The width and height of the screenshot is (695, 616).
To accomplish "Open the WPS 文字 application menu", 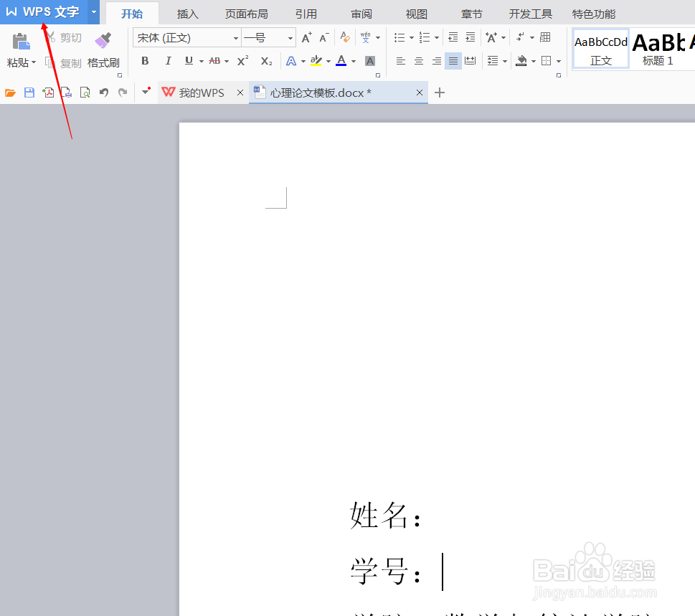I will click(44, 12).
